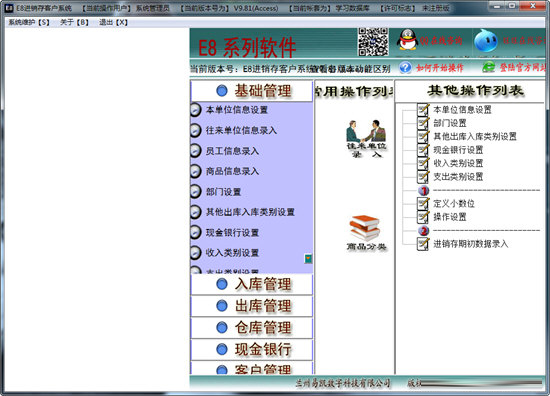This screenshot has width=550, height=396.
Task: Click the QQ在线咨询 red link
Action: click(441, 41)
